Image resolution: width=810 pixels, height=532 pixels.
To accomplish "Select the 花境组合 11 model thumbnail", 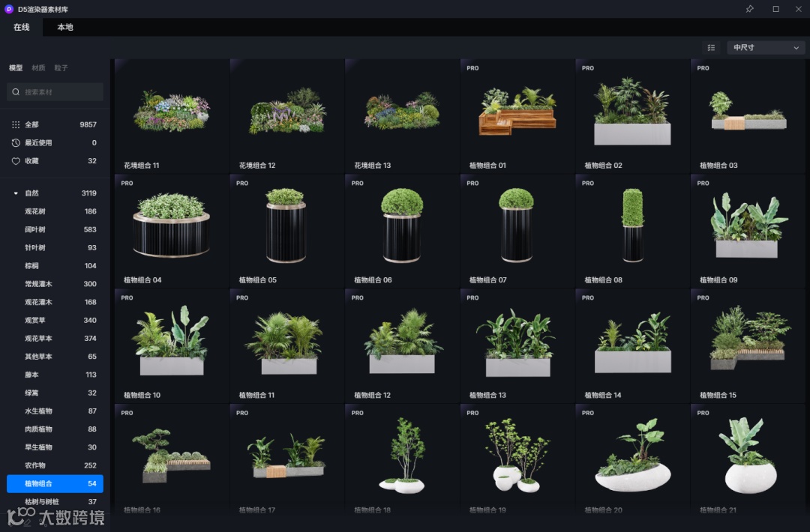I will (172, 115).
